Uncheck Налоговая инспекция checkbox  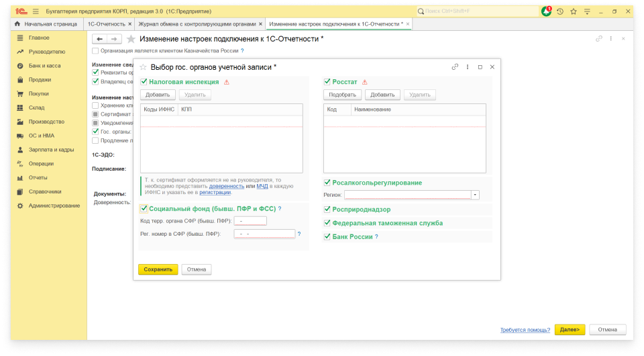(x=144, y=82)
